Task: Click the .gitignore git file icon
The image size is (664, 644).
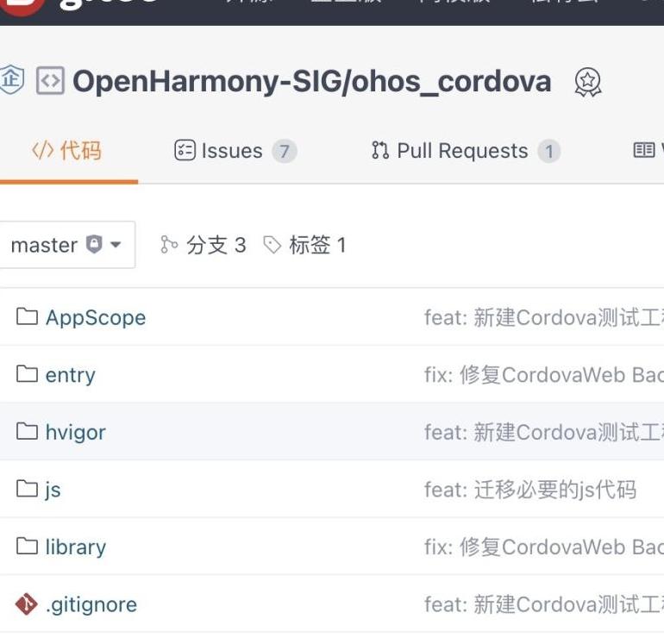Action: [26, 603]
